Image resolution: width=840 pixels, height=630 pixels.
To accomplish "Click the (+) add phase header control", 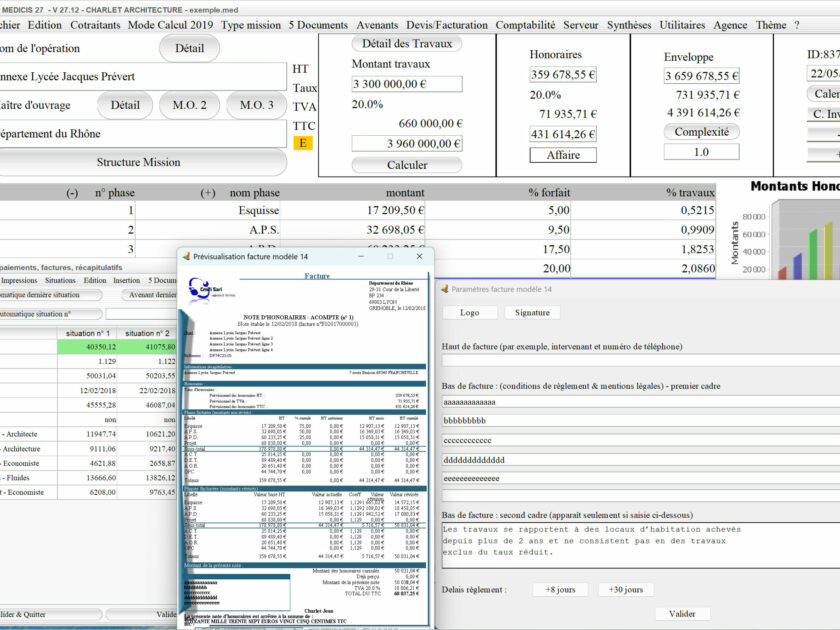I will tap(208, 193).
